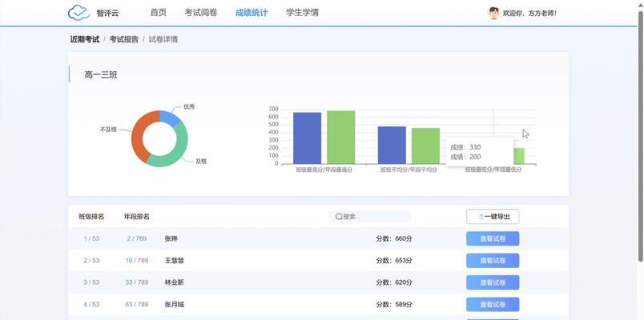Click the 欢迎你, 方方老师! greeting

click(529, 14)
